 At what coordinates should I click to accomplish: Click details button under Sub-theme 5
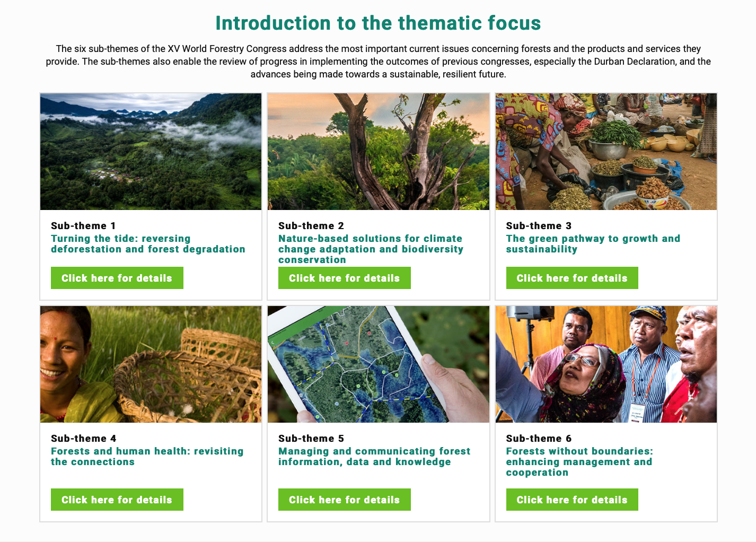click(344, 499)
